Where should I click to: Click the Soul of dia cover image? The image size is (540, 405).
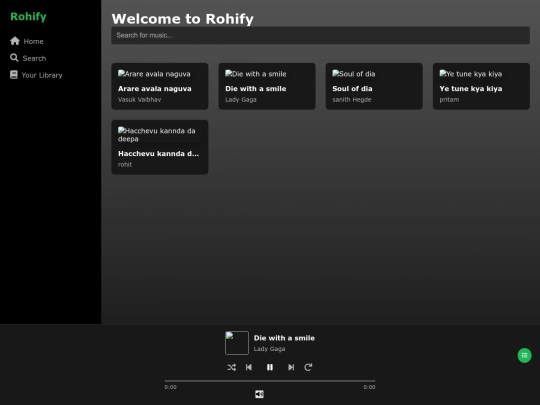[x=354, y=74]
